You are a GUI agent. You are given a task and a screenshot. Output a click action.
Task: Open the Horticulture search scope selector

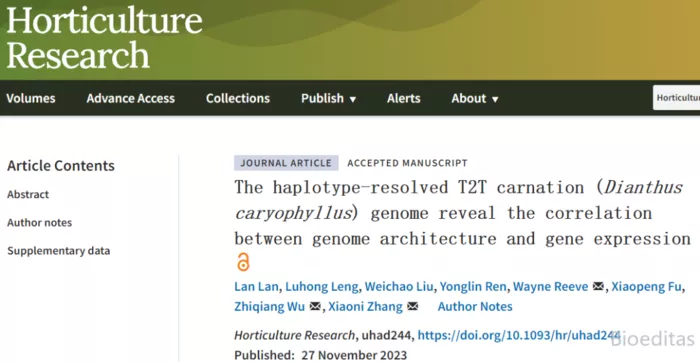click(677, 98)
